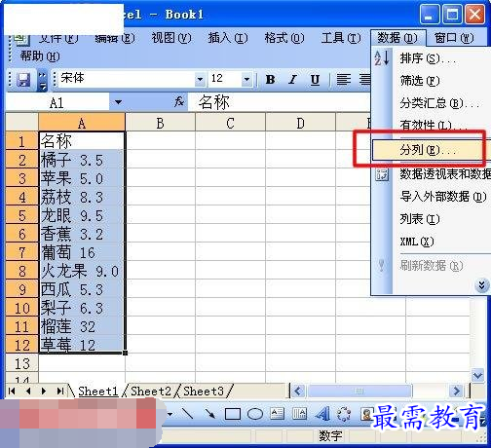The image size is (491, 448).
Task: Open the 工具(T) menu
Action: click(x=341, y=38)
